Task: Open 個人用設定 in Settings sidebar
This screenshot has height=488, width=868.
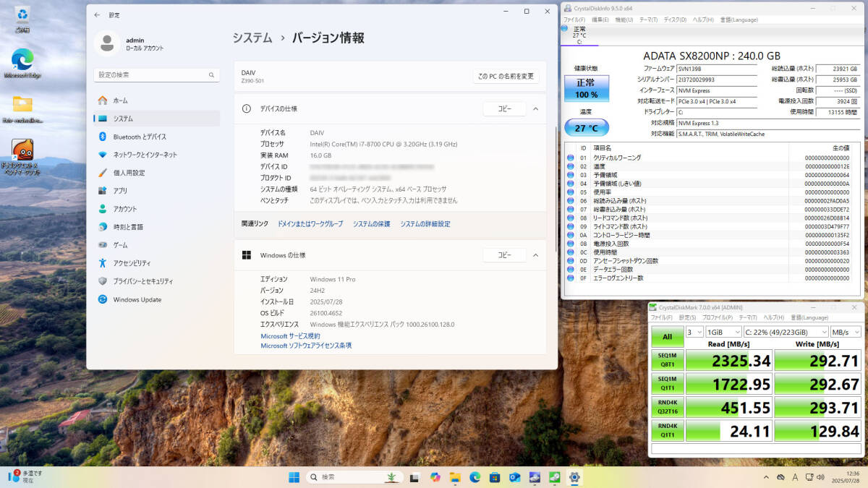Action: coord(156,173)
